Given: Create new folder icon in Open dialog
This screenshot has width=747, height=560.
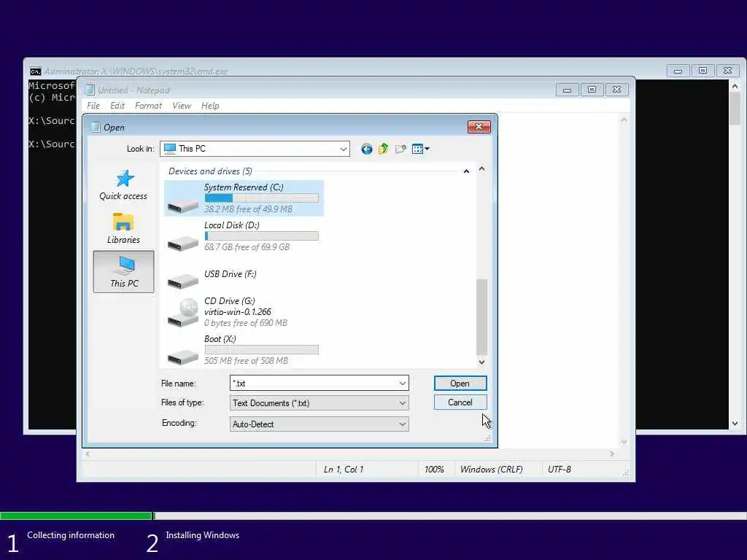Looking at the screenshot, I should 400,149.
